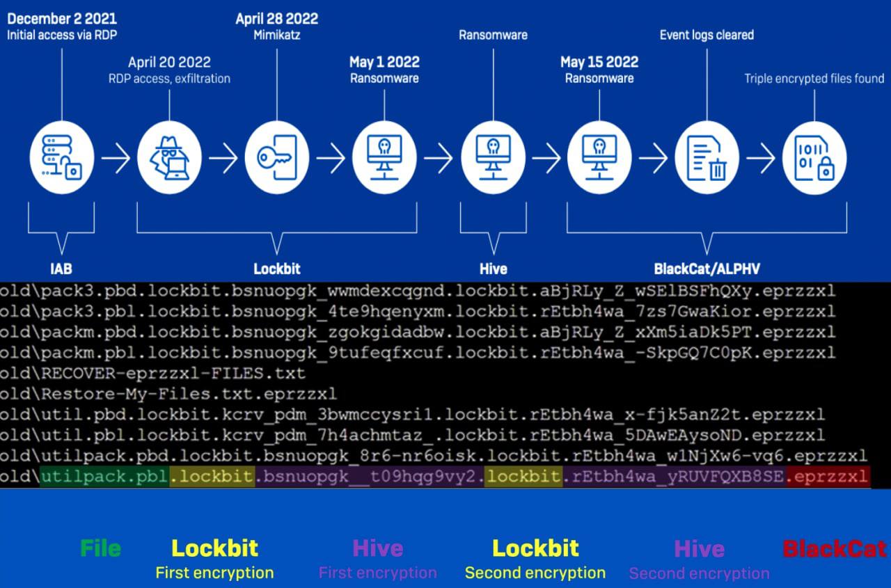Select the May 15 2022 ransomware skull monitor icon
The image size is (891, 588).
click(x=599, y=159)
